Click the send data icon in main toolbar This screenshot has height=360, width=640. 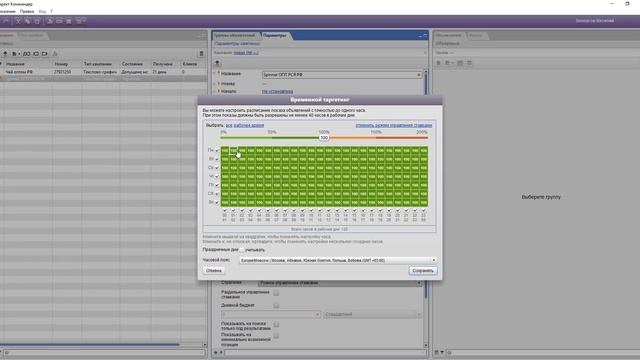60,21
